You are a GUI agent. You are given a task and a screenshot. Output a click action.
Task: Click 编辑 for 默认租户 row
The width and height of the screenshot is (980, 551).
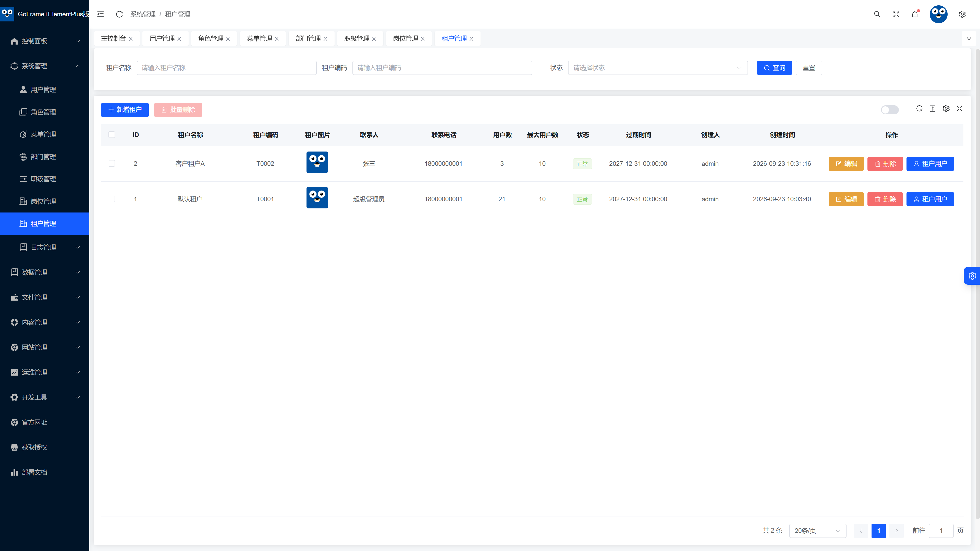coord(846,199)
